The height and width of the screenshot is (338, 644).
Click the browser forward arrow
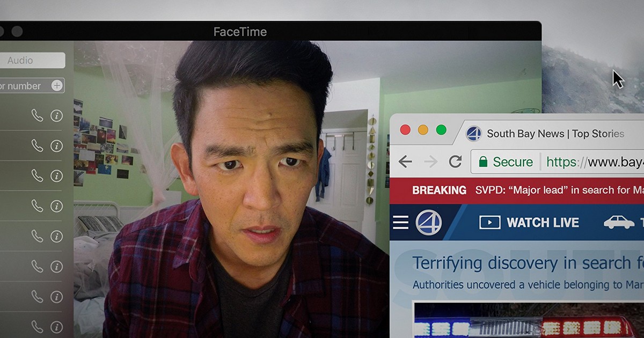pos(430,161)
